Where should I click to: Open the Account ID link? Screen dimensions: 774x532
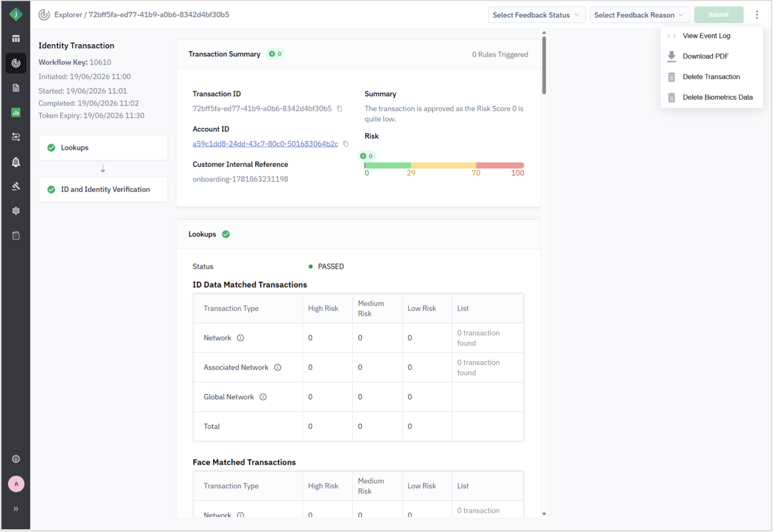(266, 144)
